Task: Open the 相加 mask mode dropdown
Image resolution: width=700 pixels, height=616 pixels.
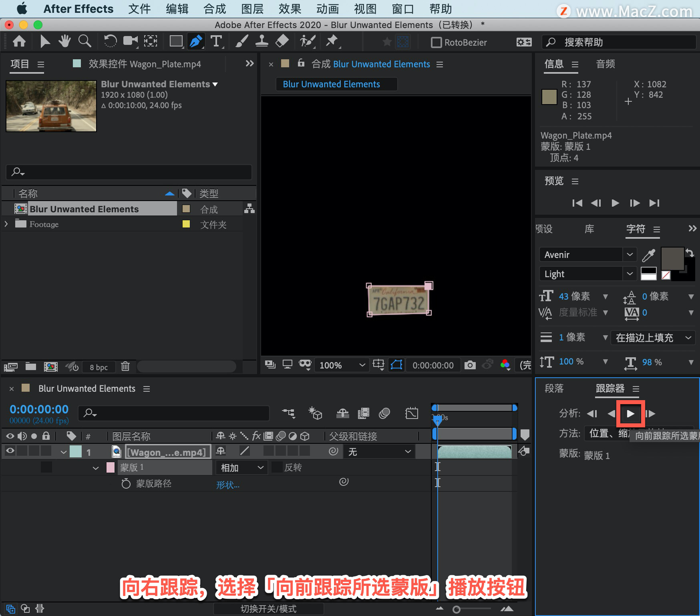Action: (x=242, y=467)
